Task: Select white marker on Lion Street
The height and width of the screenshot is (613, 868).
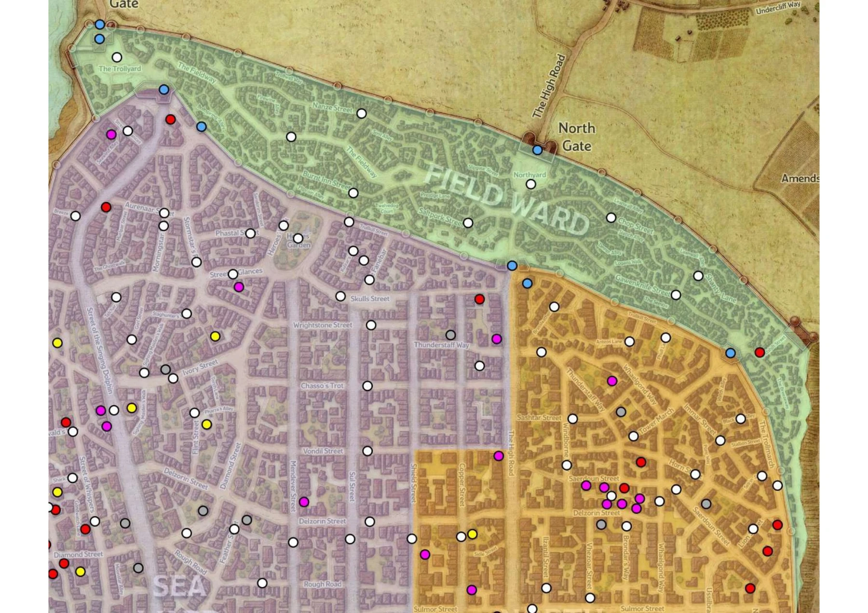Action: click(x=753, y=529)
